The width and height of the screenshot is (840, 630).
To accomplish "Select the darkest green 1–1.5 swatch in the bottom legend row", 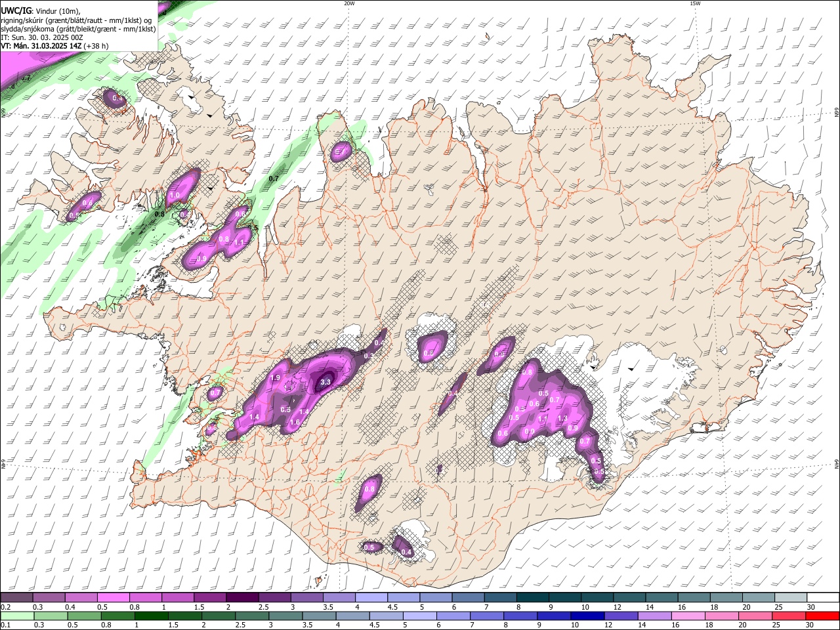I will (151, 616).
